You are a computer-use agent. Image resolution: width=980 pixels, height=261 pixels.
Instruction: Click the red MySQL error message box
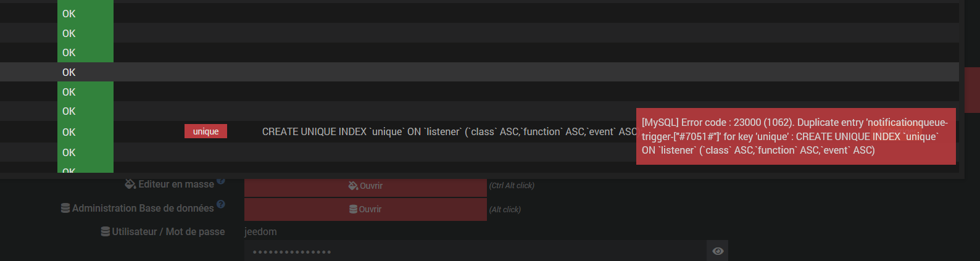point(795,136)
